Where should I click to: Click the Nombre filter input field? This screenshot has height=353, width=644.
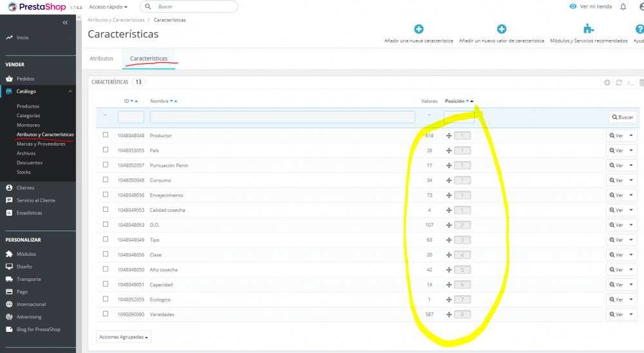click(x=282, y=117)
